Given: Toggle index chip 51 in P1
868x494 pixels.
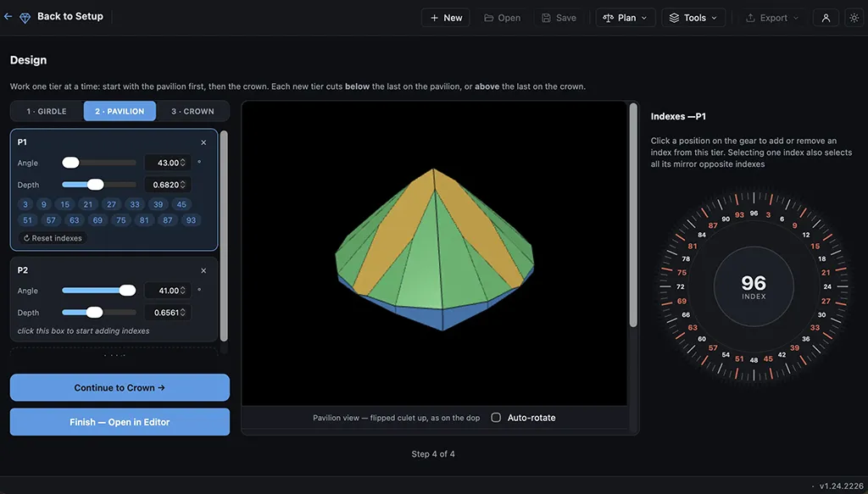Looking at the screenshot, I should (28, 220).
